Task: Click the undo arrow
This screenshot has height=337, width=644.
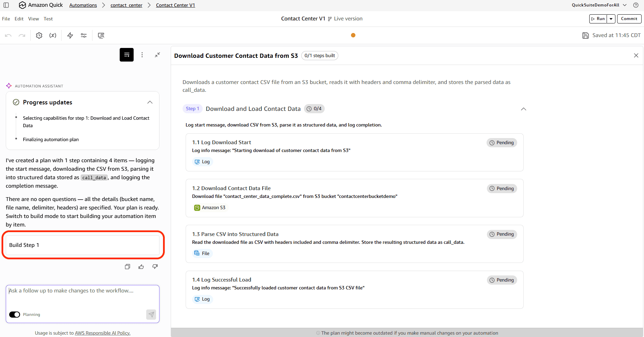Action: click(x=9, y=35)
